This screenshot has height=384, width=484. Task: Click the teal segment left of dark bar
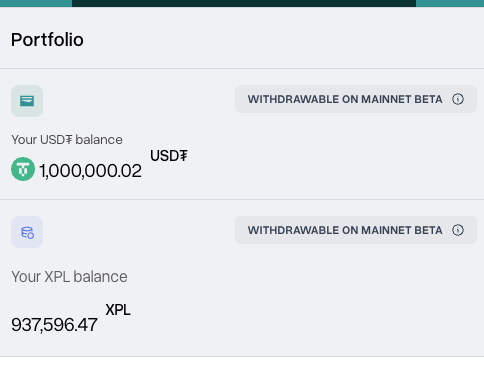click(36, 3)
